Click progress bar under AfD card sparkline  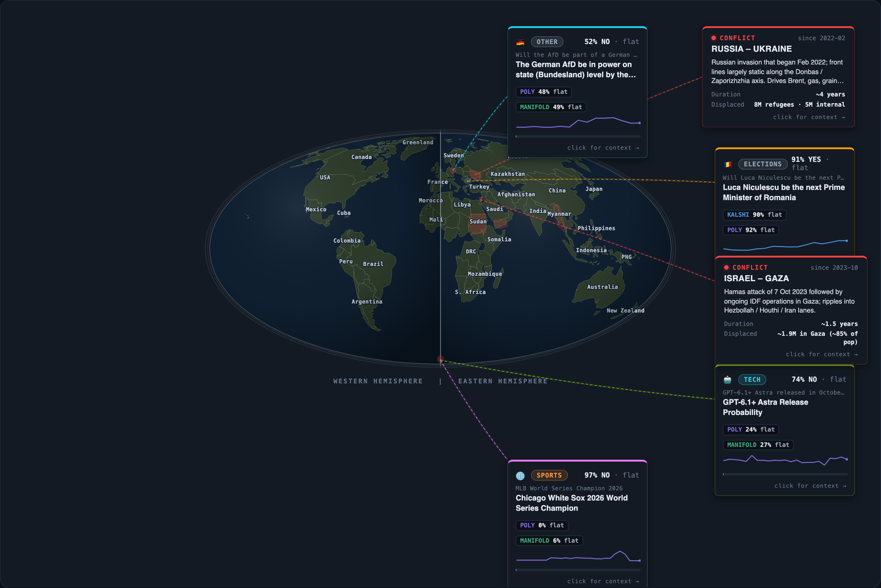pos(578,137)
